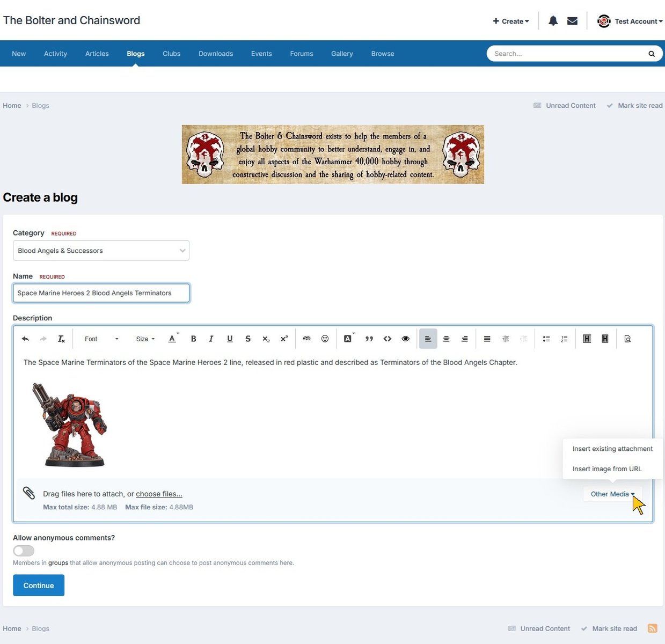Align text to the right
The image size is (665, 644).
(465, 339)
